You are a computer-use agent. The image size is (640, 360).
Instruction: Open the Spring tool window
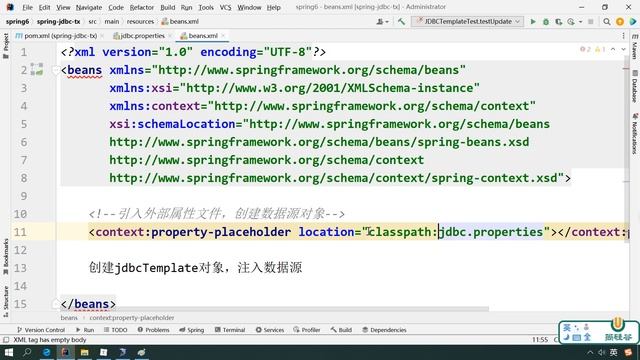pyautogui.click(x=192, y=330)
